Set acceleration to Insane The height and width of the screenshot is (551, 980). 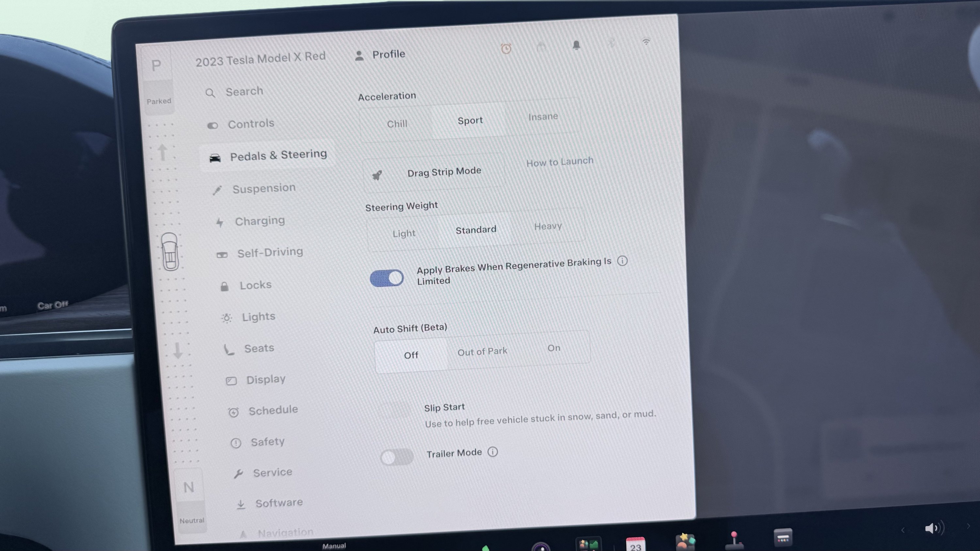click(x=543, y=116)
